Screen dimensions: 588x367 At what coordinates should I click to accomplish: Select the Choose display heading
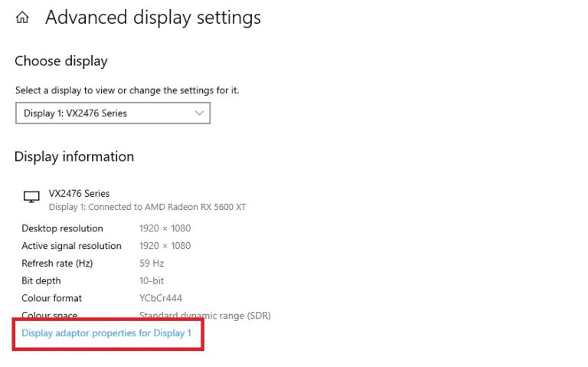point(61,61)
